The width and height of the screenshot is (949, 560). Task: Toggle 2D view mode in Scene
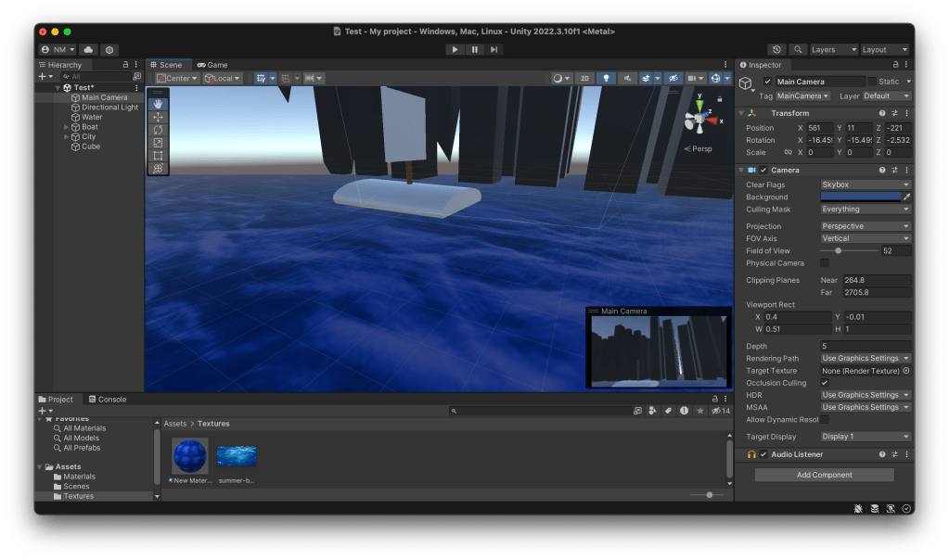click(x=584, y=79)
